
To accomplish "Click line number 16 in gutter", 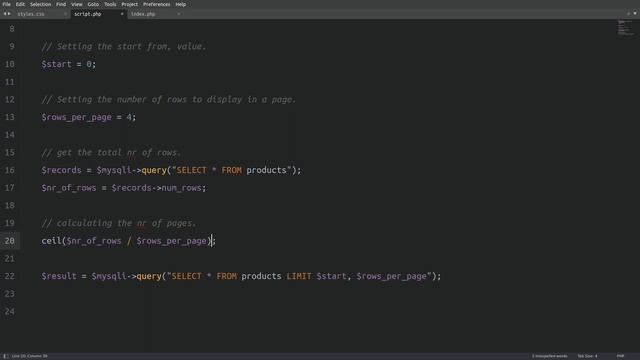I will (x=9, y=170).
